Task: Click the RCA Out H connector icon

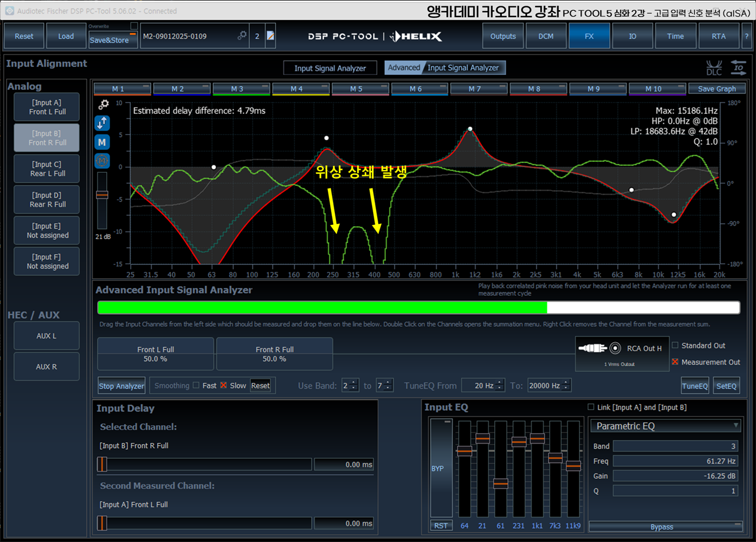Action: coord(600,348)
